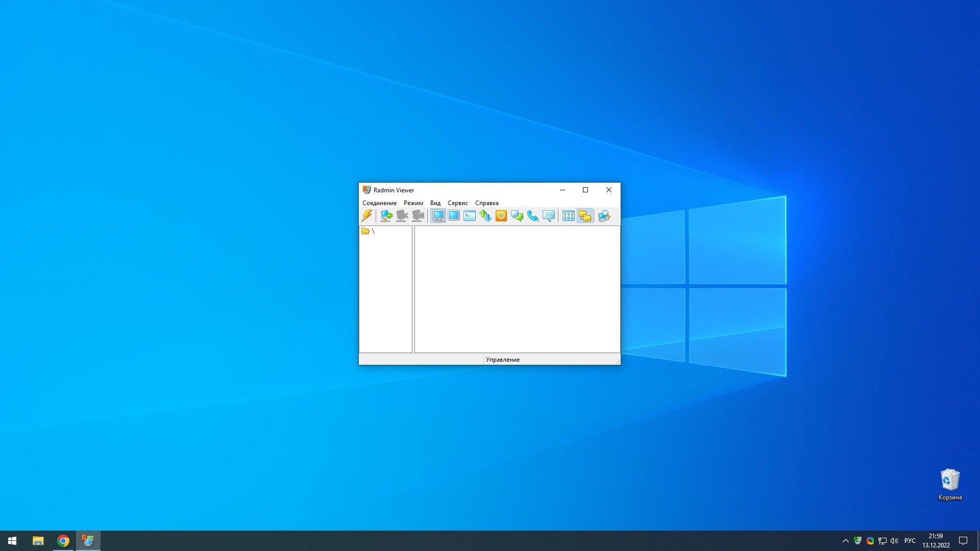
Task: Open the Сервис menu
Action: point(457,203)
